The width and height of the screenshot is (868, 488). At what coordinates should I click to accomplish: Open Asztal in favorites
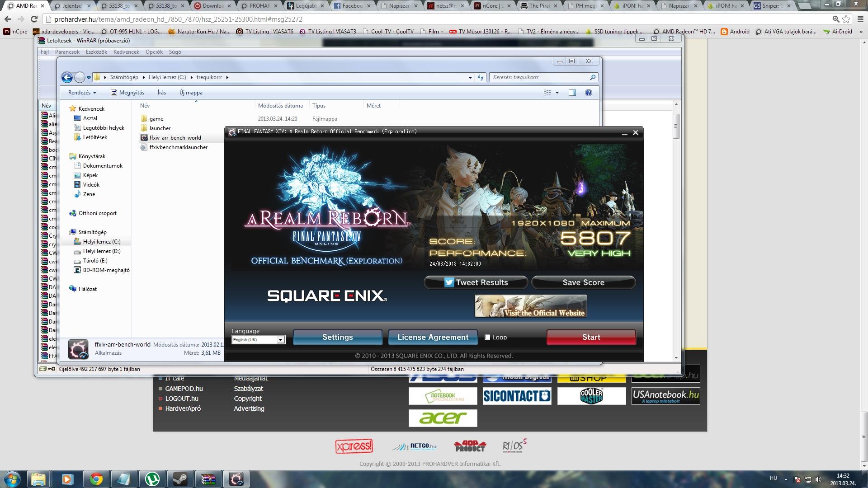pos(90,118)
